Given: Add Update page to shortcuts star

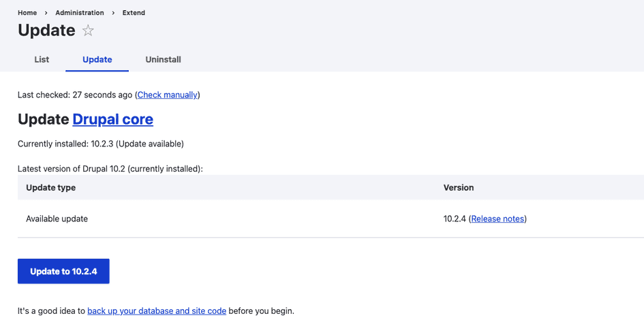Looking at the screenshot, I should pos(88,31).
